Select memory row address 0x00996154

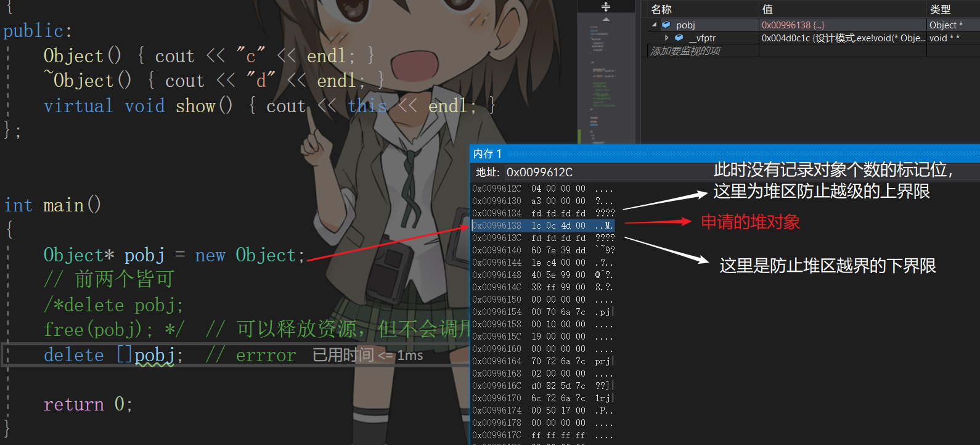[x=497, y=312]
